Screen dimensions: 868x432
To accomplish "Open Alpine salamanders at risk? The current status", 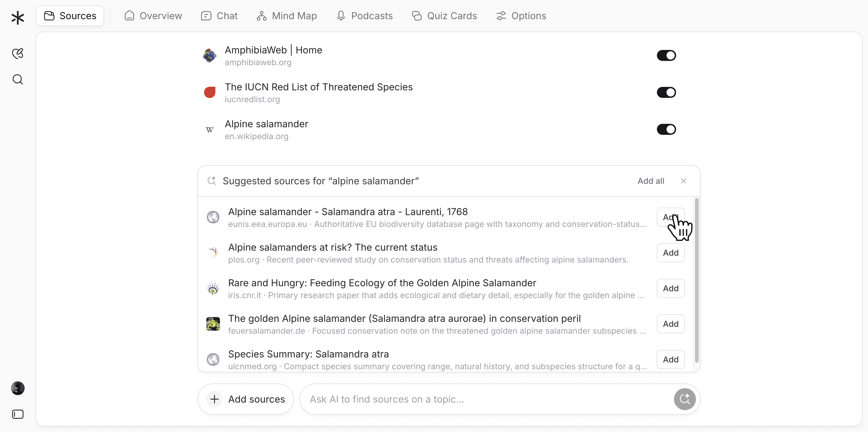I will 333,247.
